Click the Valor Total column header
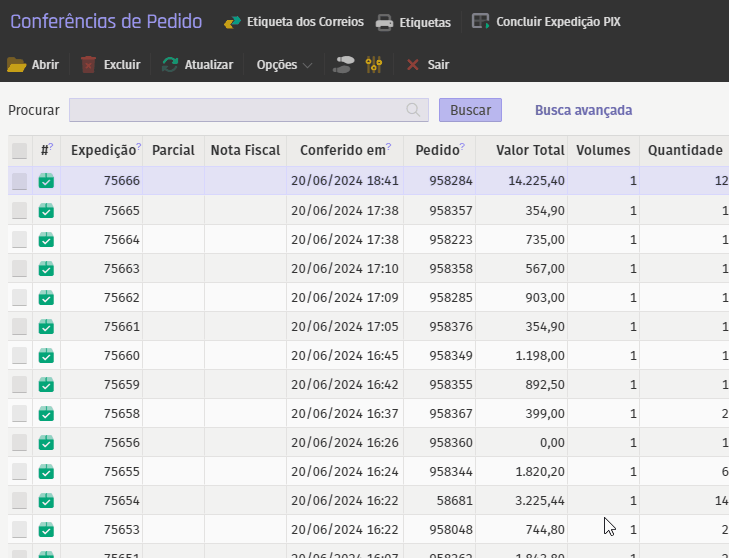Image resolution: width=729 pixels, height=558 pixels. (530, 151)
